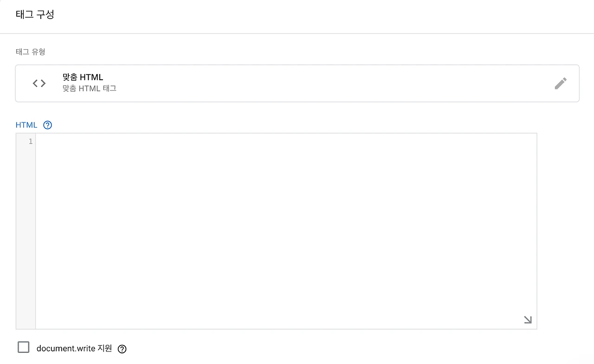The height and width of the screenshot is (364, 594).
Task: Open the help icon next to HTML label
Action: pyautogui.click(x=47, y=125)
